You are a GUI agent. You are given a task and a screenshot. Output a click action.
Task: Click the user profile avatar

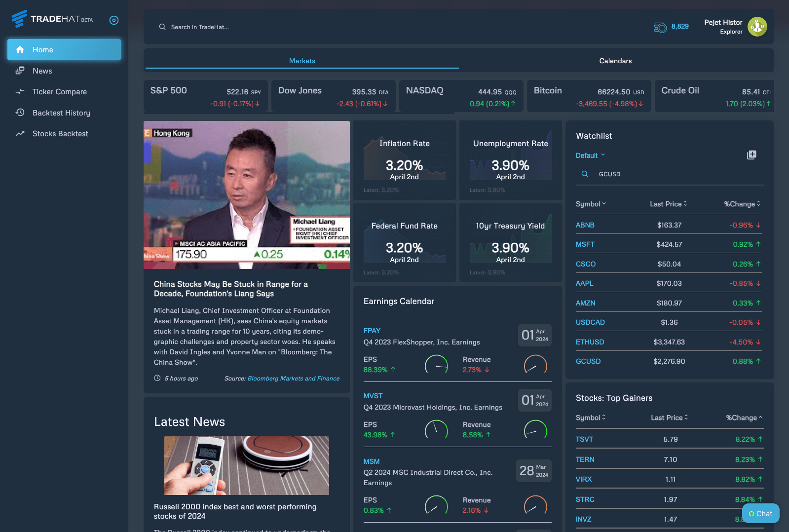[757, 27]
